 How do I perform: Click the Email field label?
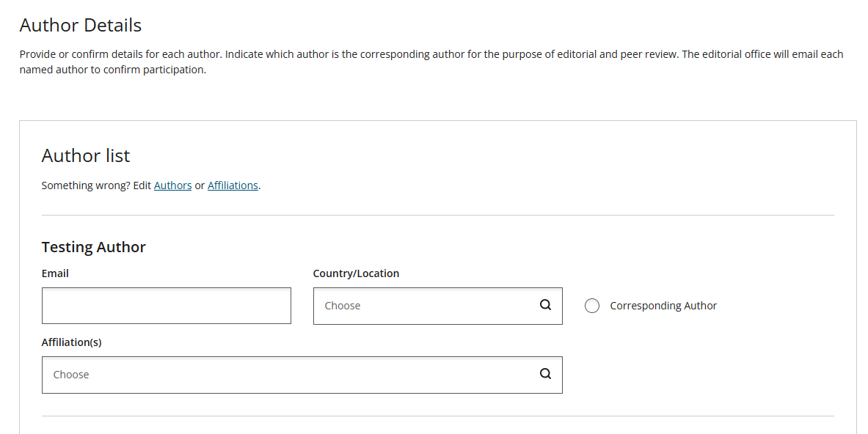55,273
